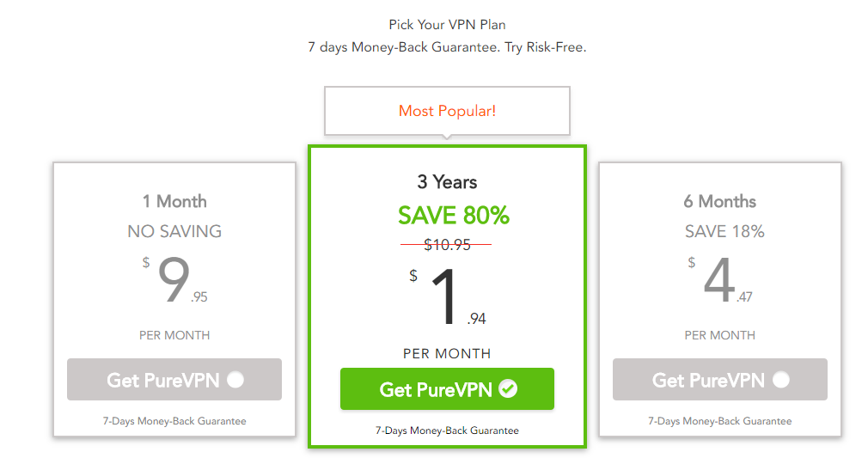The height and width of the screenshot is (458, 868).
Task: Toggle the checked circle on 3 Years plan
Action: coord(508,388)
